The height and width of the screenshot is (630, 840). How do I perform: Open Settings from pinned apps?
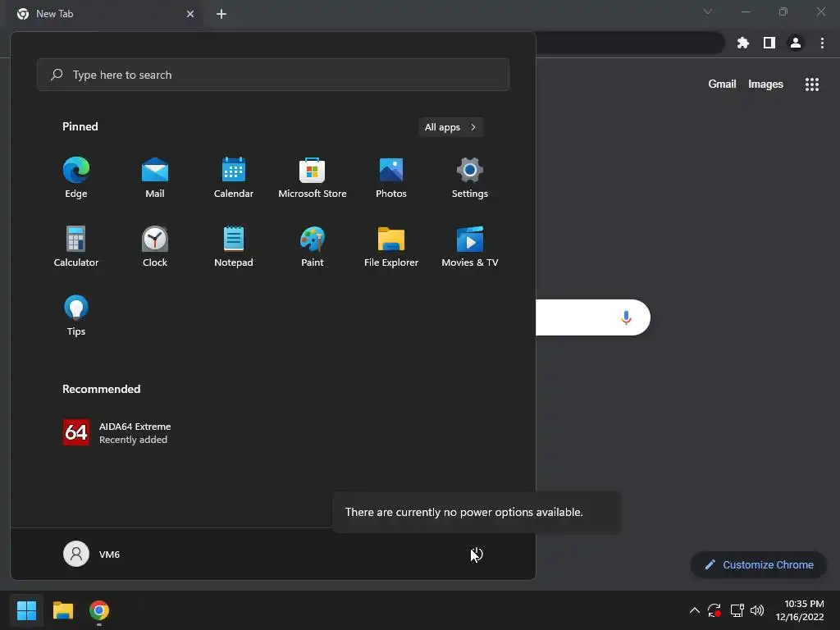470,178
